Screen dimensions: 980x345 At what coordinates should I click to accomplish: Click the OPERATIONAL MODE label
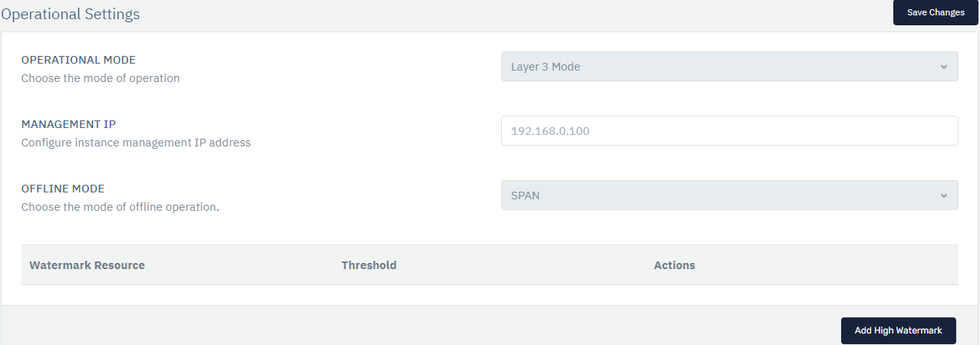pyautogui.click(x=78, y=60)
